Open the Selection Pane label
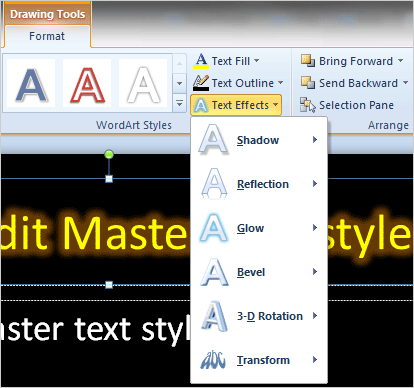 click(x=356, y=105)
